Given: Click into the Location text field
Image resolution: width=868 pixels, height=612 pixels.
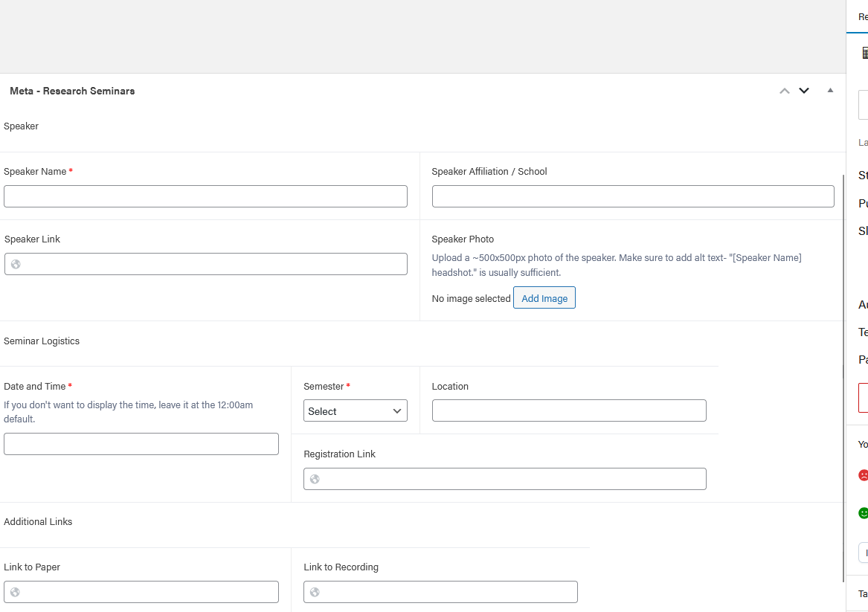Looking at the screenshot, I should (x=568, y=410).
